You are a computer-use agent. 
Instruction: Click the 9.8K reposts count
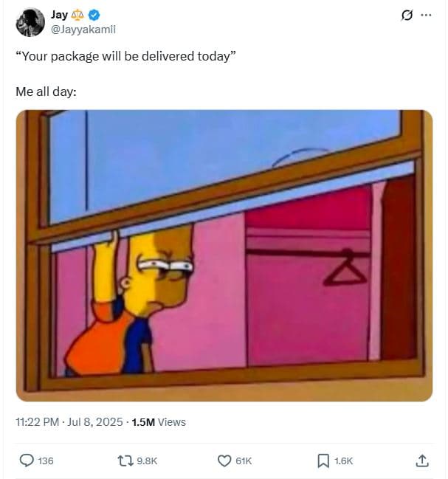click(147, 461)
